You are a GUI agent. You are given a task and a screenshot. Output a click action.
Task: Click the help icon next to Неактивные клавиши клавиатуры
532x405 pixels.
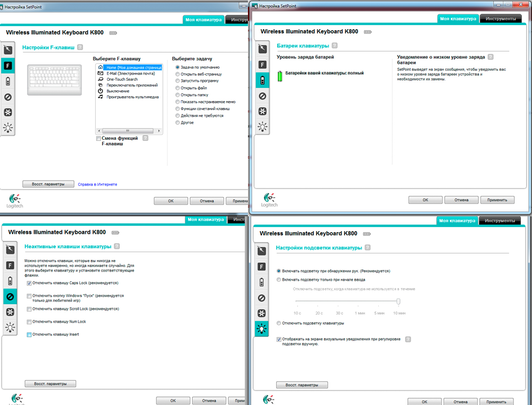(117, 247)
